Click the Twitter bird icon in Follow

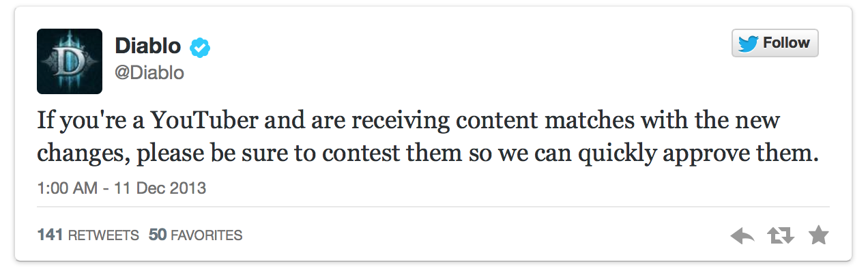tap(749, 43)
